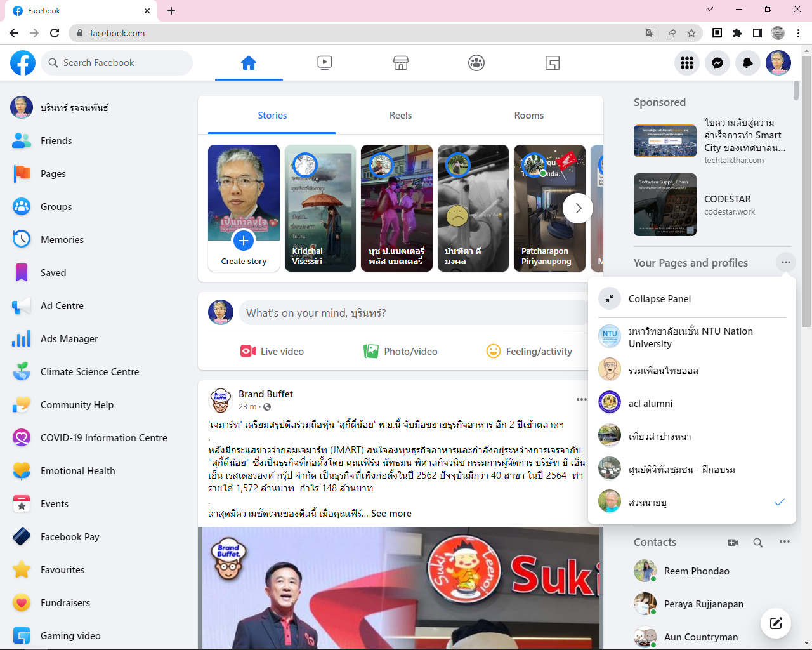Click the What's on your mind field

pos(415,313)
